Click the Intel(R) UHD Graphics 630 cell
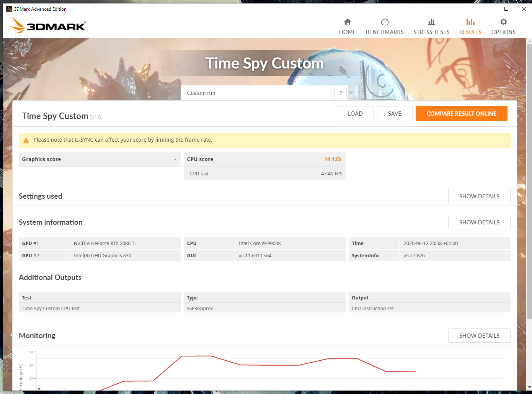 tap(126, 255)
